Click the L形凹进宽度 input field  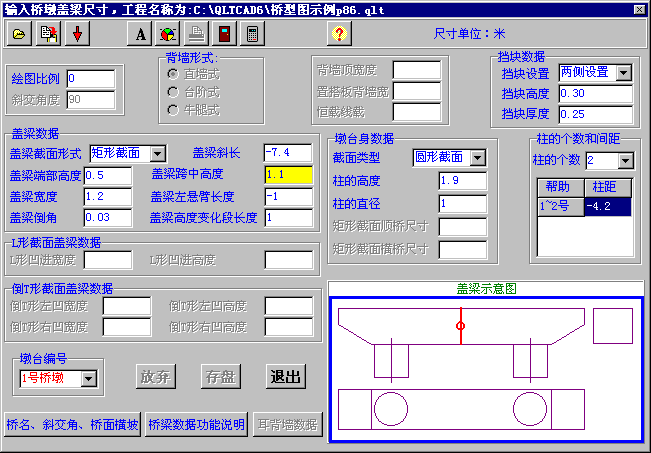click(x=108, y=260)
